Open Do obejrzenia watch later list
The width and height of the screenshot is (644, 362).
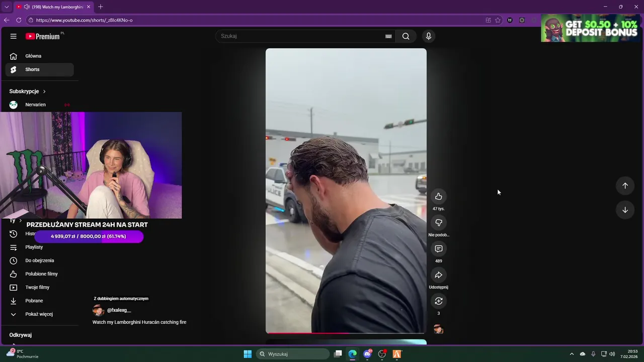(x=39, y=260)
